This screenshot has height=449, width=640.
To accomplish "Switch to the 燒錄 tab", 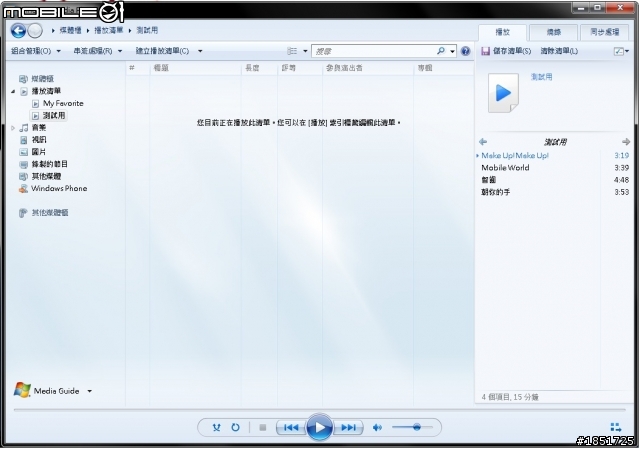I will (553, 32).
